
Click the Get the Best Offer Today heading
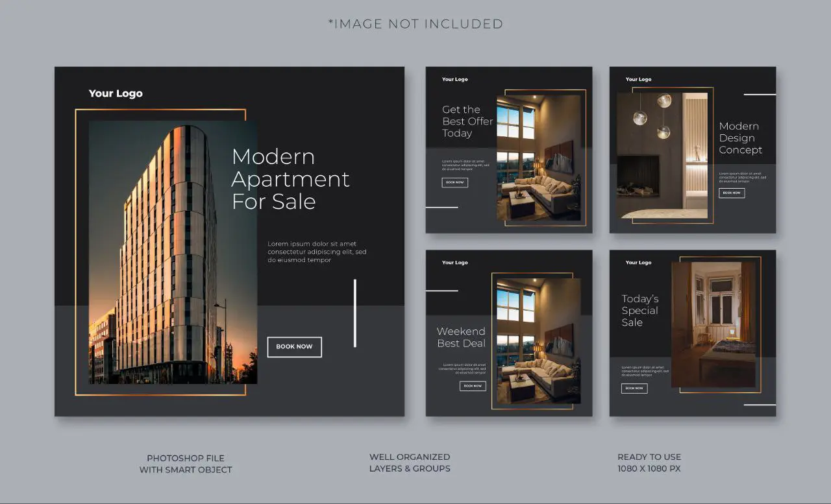[x=467, y=121]
